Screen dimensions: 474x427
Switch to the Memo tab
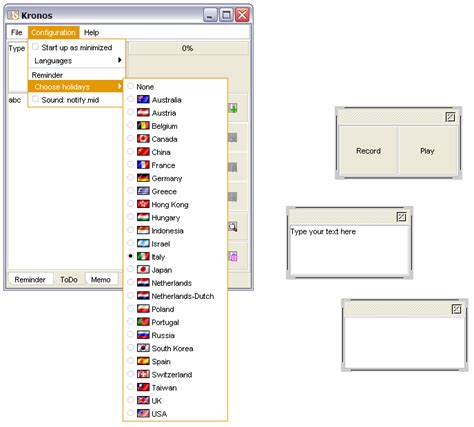click(x=101, y=279)
